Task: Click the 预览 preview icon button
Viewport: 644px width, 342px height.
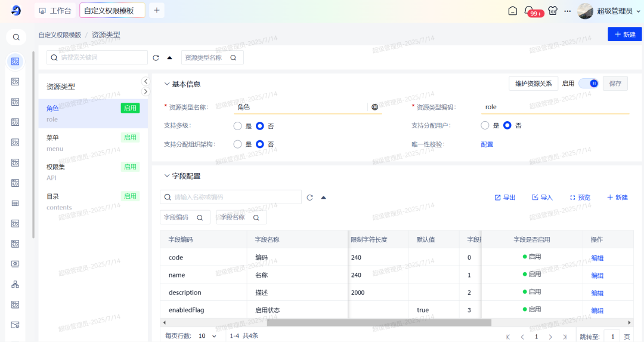Action: click(x=580, y=198)
